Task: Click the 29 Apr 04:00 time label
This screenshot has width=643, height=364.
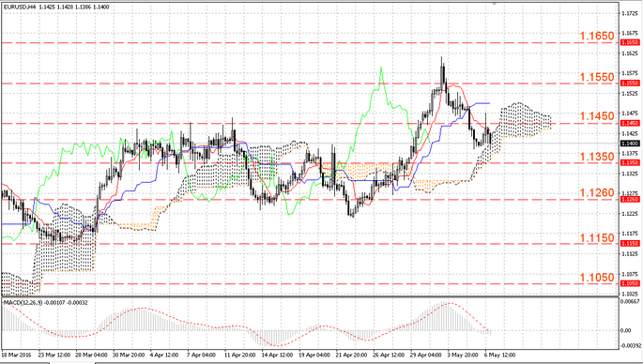Action: (425, 355)
